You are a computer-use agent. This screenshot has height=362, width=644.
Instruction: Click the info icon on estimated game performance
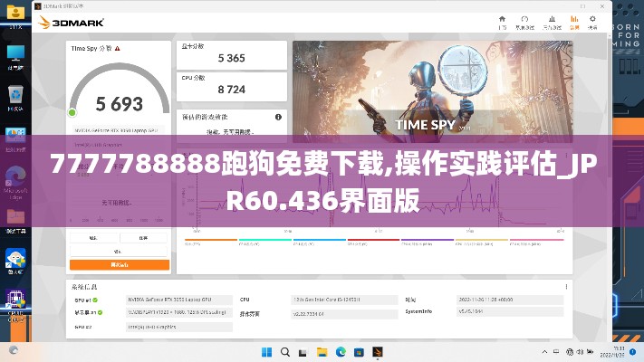[x=278, y=117]
